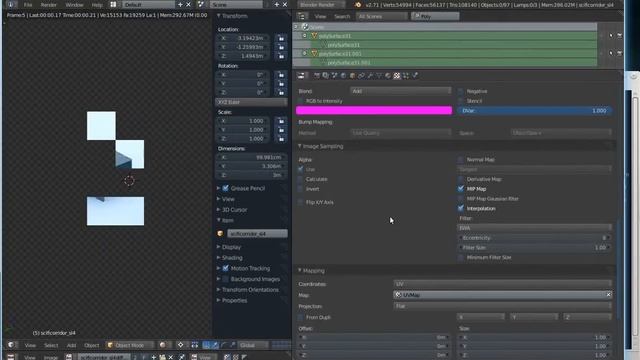Open the Modifiers properties tab
The width and height of the screenshot is (640, 360).
click(x=370, y=76)
